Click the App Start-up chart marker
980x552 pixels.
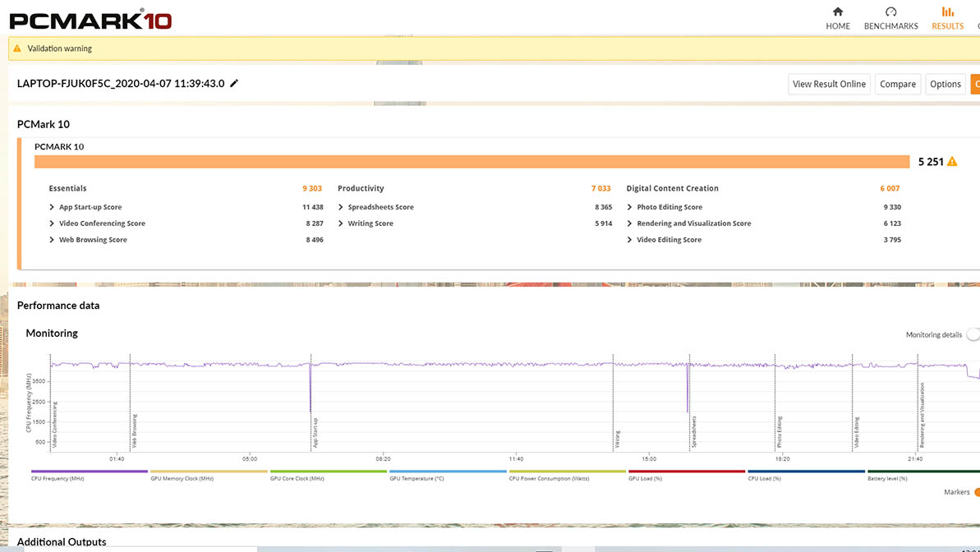point(315,433)
